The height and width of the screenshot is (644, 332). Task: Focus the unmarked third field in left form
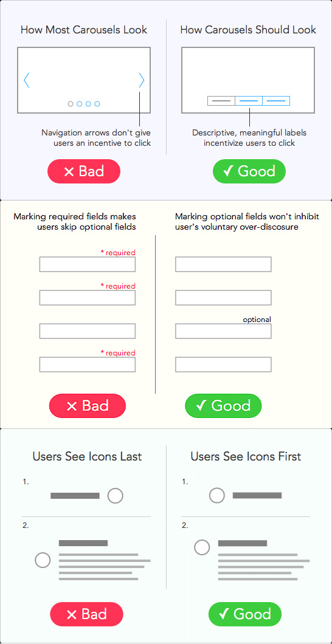[x=87, y=331]
